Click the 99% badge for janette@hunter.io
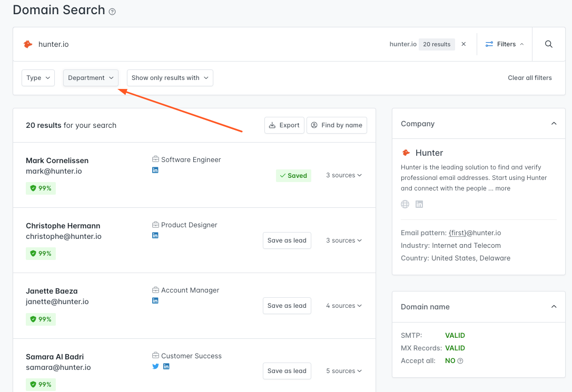This screenshot has height=392, width=572. coord(41,319)
